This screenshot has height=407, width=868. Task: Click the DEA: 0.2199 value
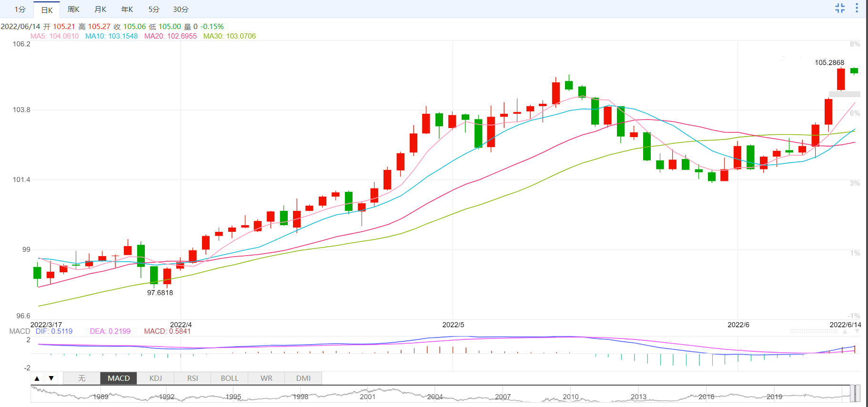coord(110,331)
